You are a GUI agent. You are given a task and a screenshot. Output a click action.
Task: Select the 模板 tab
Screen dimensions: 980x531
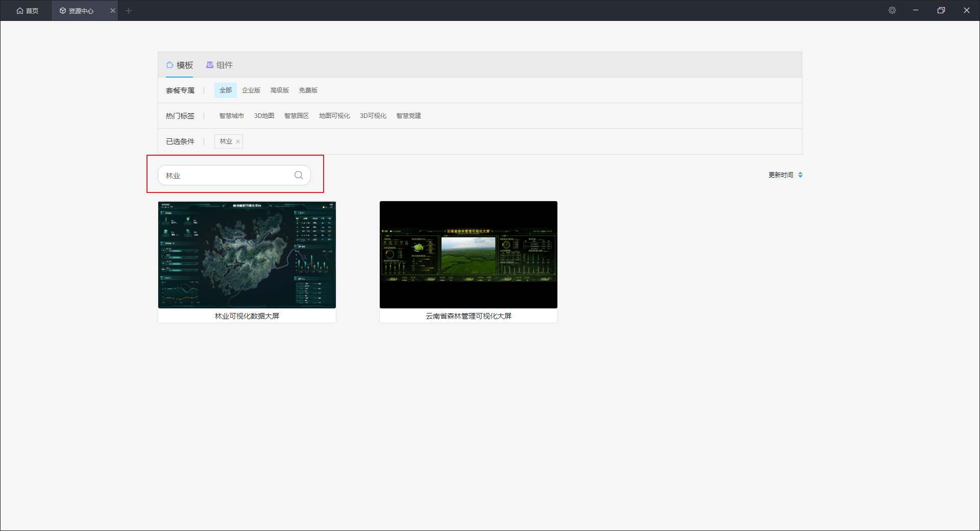(180, 65)
